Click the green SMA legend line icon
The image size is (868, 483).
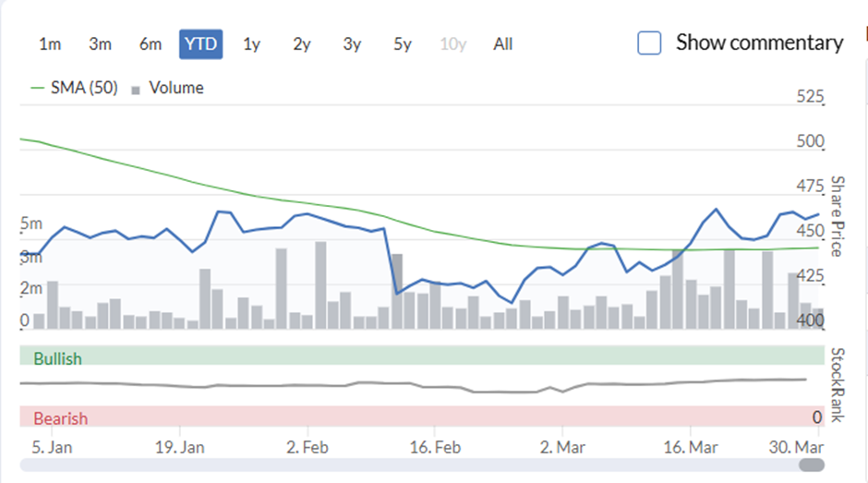point(38,89)
